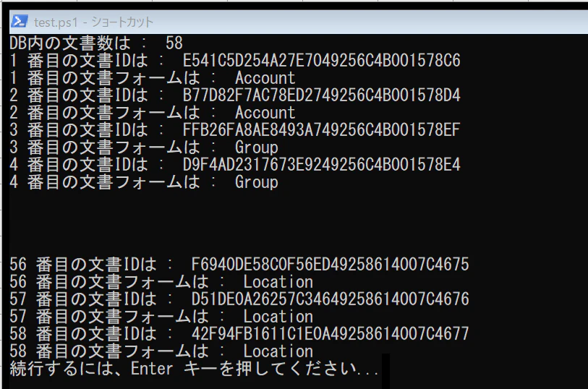The height and width of the screenshot is (389, 588).
Task: Click the PowerShell icon in title bar
Action: pyautogui.click(x=19, y=22)
